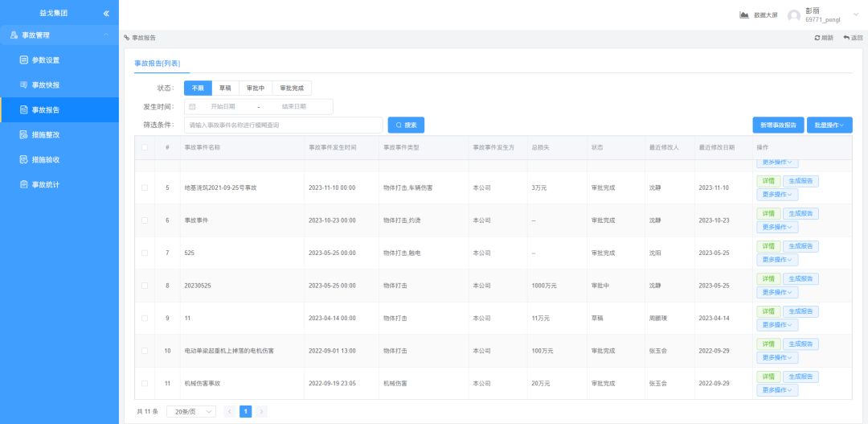Select the 审批中 status filter tab

coord(256,89)
